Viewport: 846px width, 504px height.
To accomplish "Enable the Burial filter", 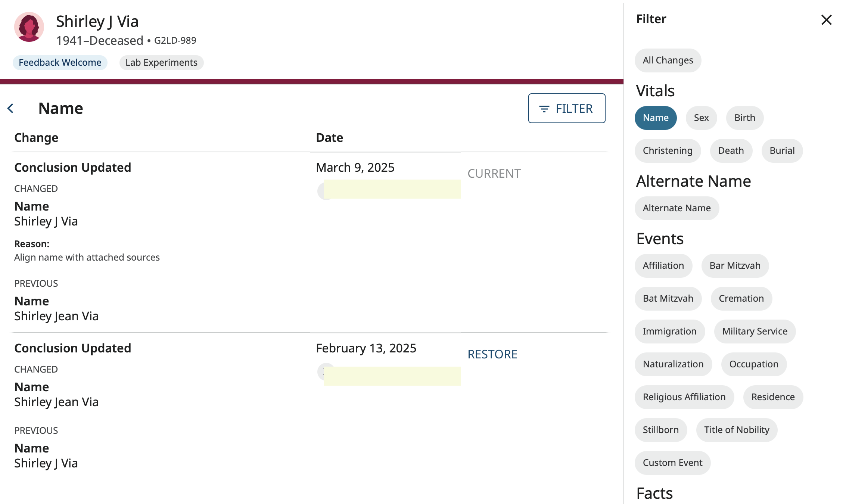I will click(782, 150).
